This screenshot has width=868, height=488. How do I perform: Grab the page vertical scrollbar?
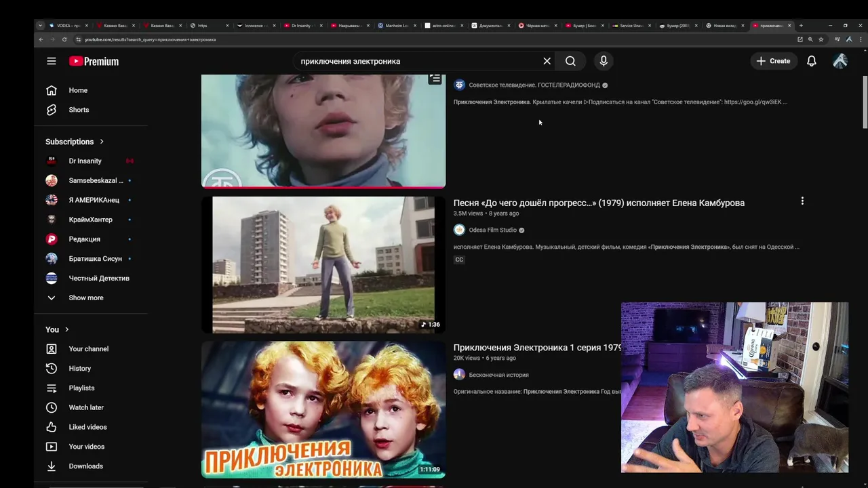865,102
